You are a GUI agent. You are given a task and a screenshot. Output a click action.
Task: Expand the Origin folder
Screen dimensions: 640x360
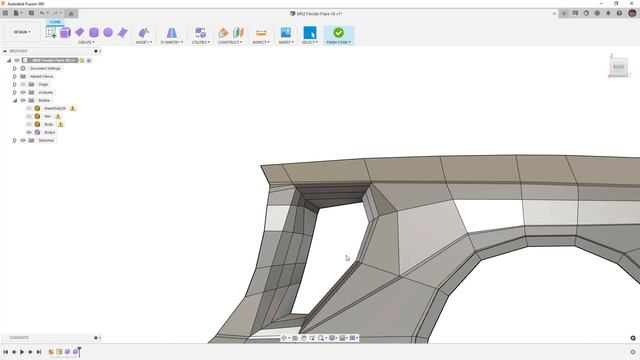click(x=15, y=84)
